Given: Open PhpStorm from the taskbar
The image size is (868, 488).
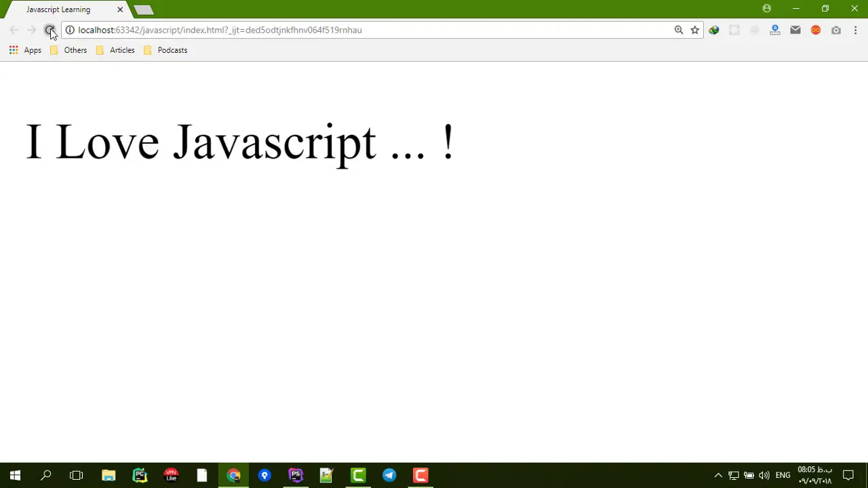Looking at the screenshot, I should coord(296,475).
